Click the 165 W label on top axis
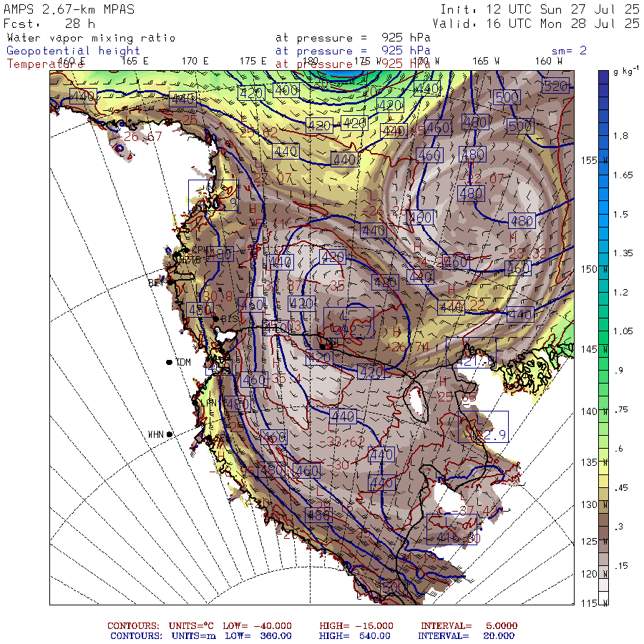Viewport: 644px width, 644px height. [x=486, y=61]
